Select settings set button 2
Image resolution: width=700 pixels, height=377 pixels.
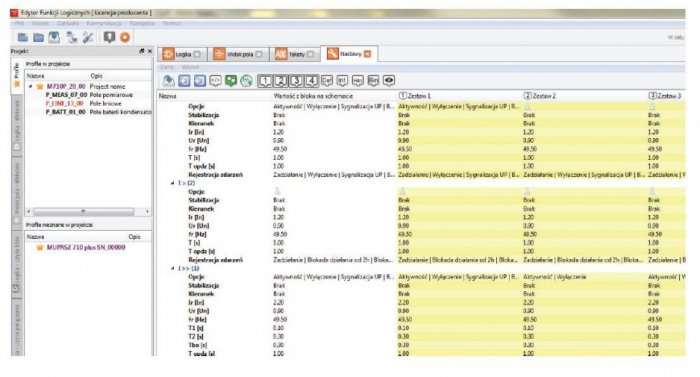[x=281, y=81]
